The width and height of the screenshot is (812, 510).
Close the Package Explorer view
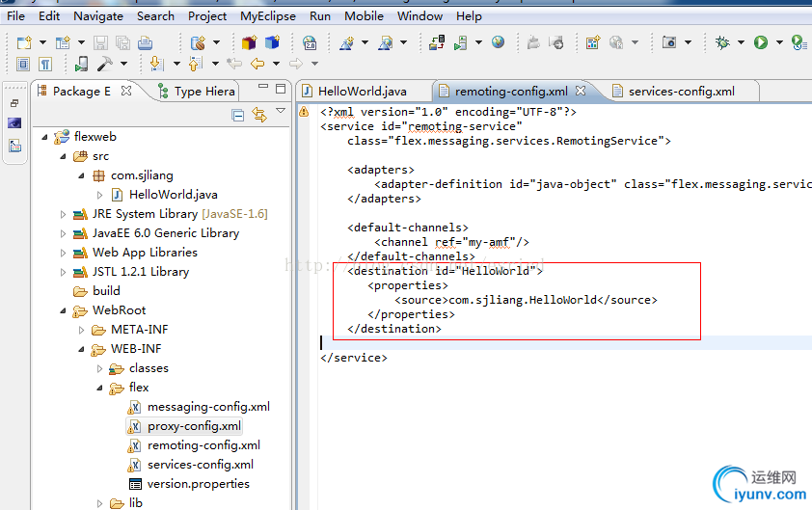pyautogui.click(x=125, y=91)
